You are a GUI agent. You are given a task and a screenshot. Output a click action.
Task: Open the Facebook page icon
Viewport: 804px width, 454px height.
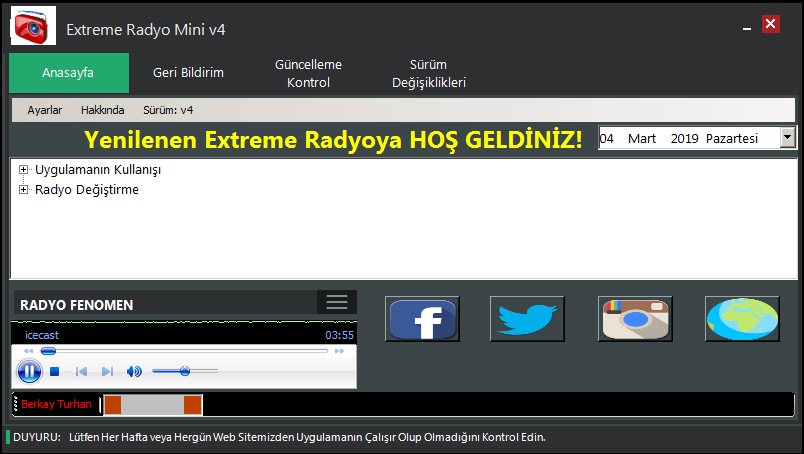point(422,319)
